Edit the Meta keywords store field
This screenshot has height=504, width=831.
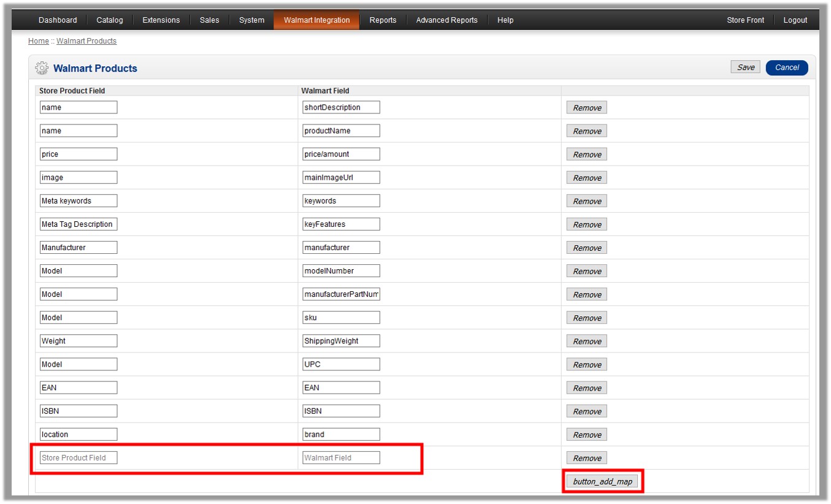(x=79, y=200)
